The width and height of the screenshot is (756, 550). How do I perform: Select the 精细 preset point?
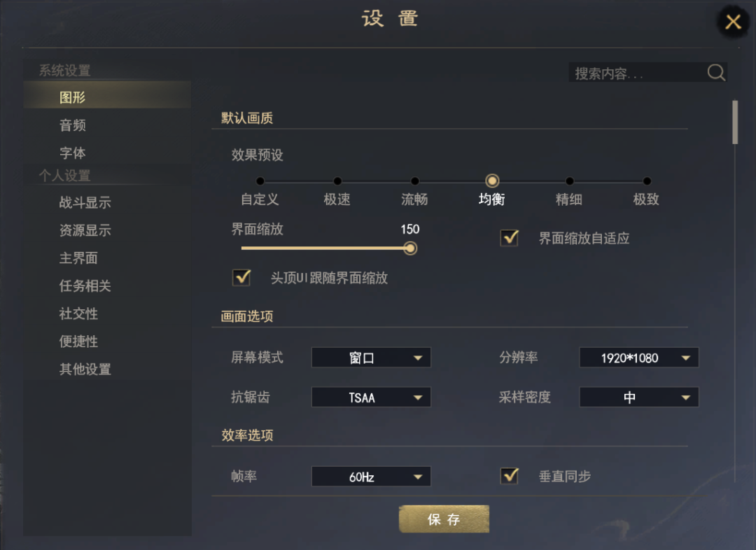click(x=570, y=181)
